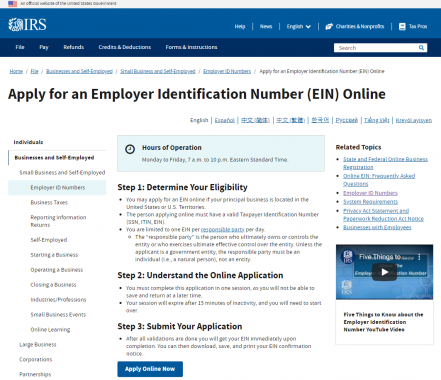441x380 pixels.
Task: Select Industries/Professions in sidebar
Action: [x=58, y=300]
